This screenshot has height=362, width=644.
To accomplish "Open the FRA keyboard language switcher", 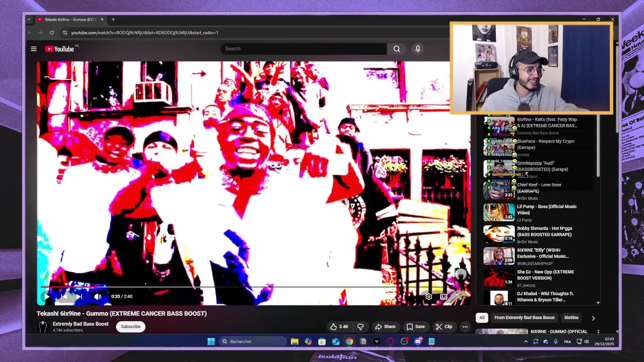I will pyautogui.click(x=568, y=342).
